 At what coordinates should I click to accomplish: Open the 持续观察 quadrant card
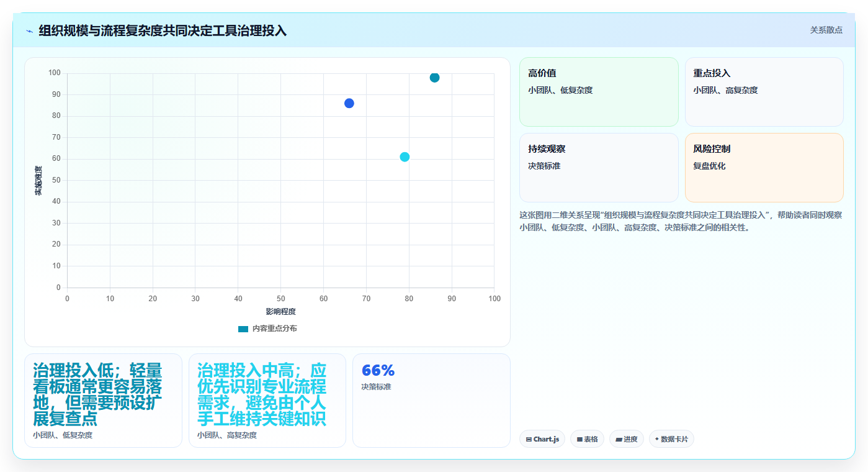coord(599,168)
